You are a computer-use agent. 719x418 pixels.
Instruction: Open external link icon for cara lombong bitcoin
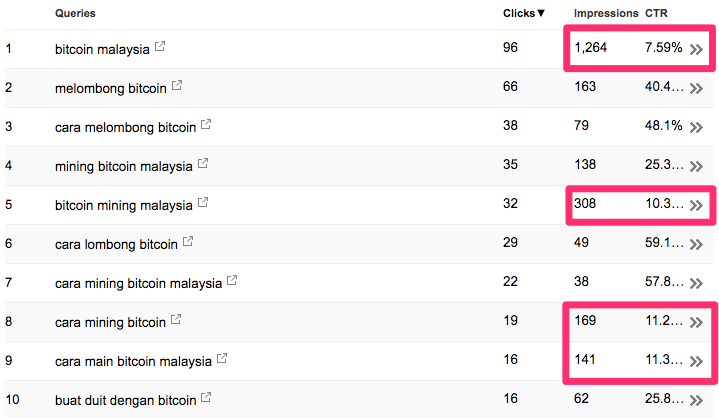pyautogui.click(x=187, y=242)
